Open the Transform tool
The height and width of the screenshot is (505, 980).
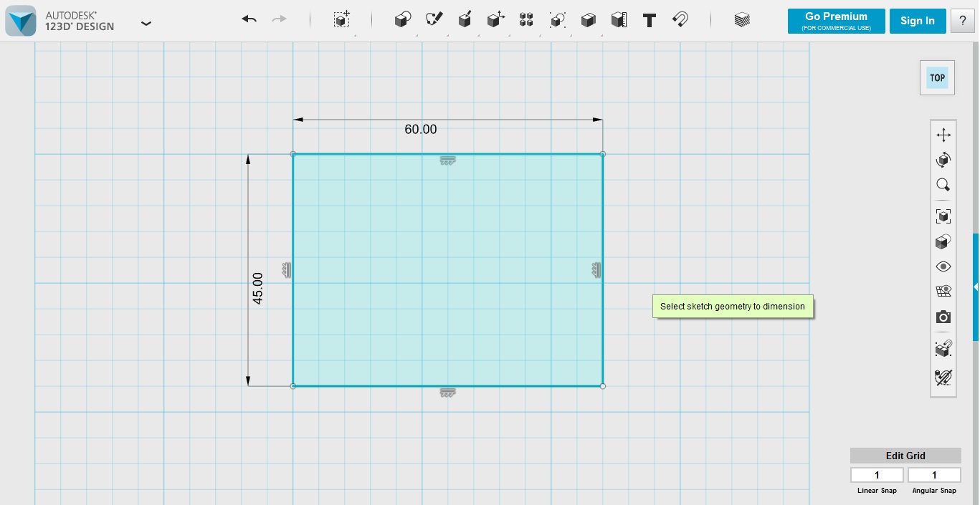tap(342, 20)
